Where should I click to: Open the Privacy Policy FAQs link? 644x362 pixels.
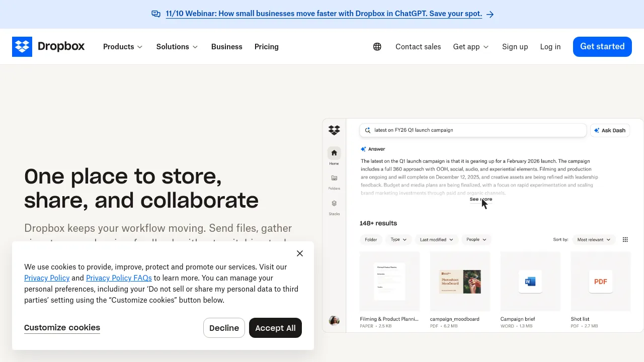pyautogui.click(x=119, y=278)
